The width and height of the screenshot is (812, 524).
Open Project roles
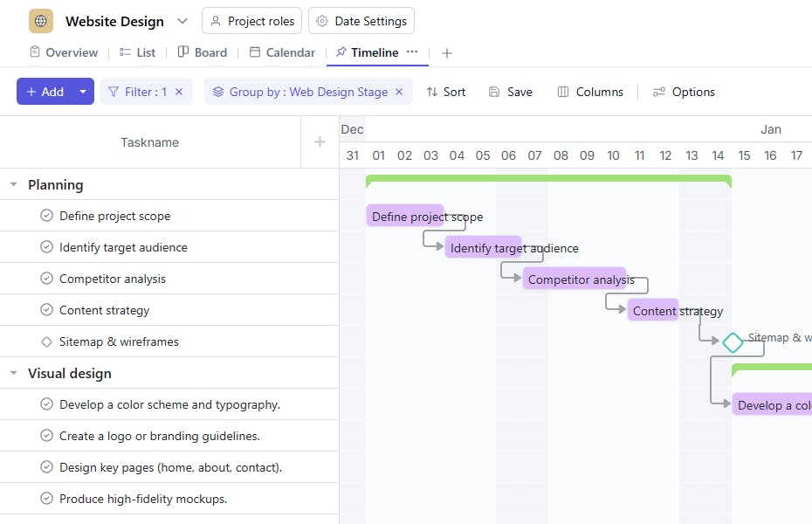point(251,21)
